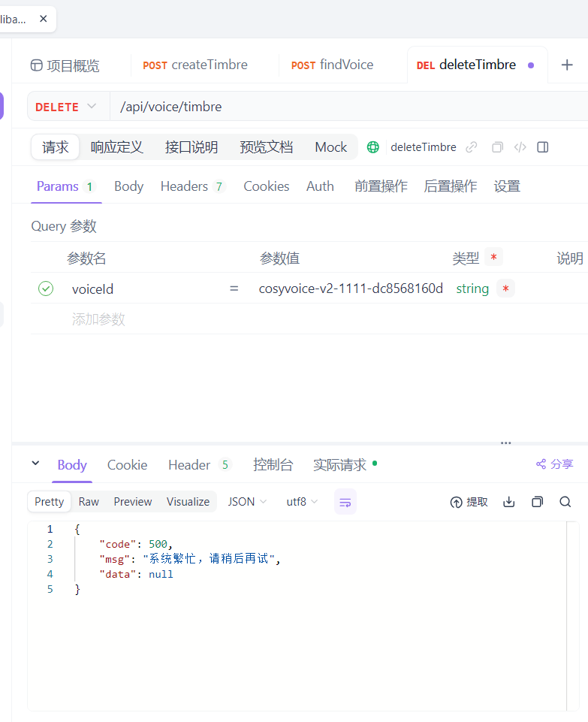Select the Visualize view mode
588x722 pixels.
pos(188,501)
